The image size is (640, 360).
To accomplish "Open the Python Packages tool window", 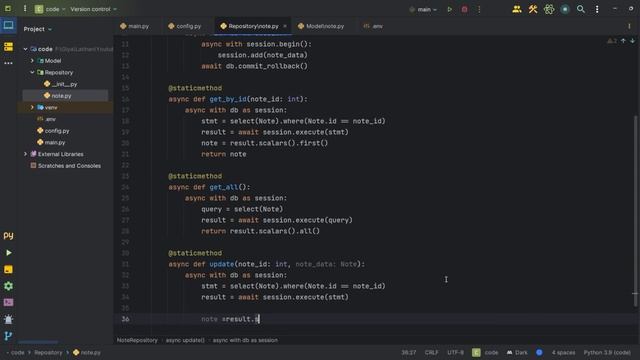I will [x=8, y=236].
